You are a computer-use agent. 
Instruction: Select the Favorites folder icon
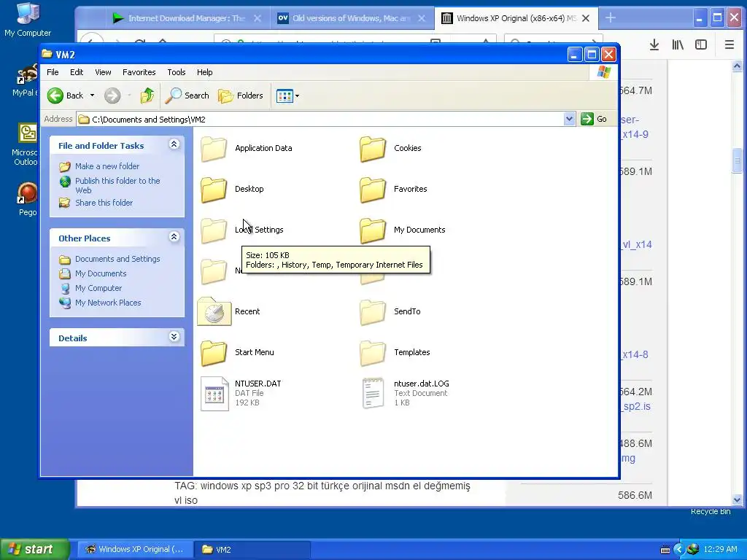(x=373, y=190)
